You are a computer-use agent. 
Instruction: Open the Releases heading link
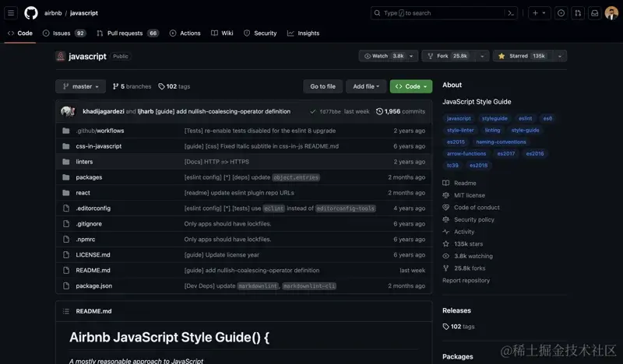[x=456, y=310]
